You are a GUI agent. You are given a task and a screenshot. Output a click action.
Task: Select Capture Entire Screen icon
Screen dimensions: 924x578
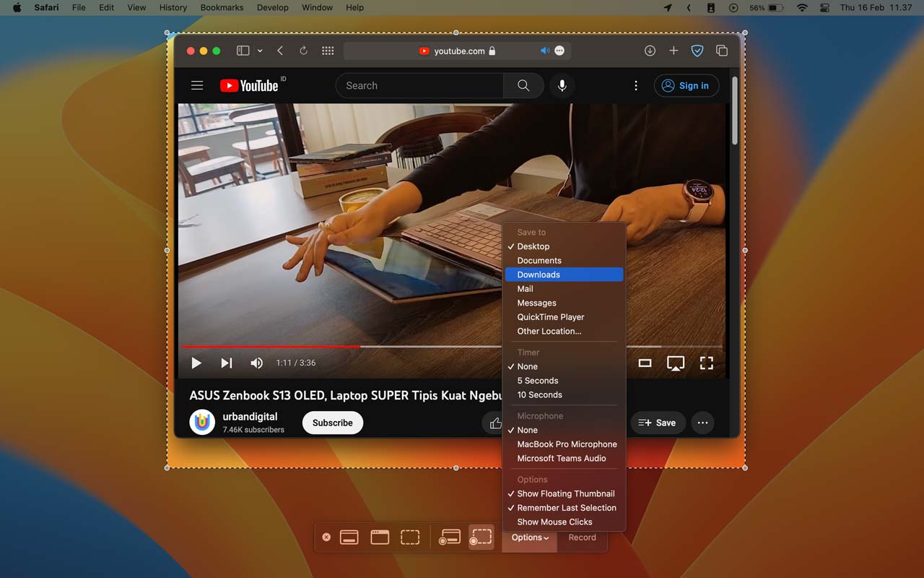[x=349, y=538]
